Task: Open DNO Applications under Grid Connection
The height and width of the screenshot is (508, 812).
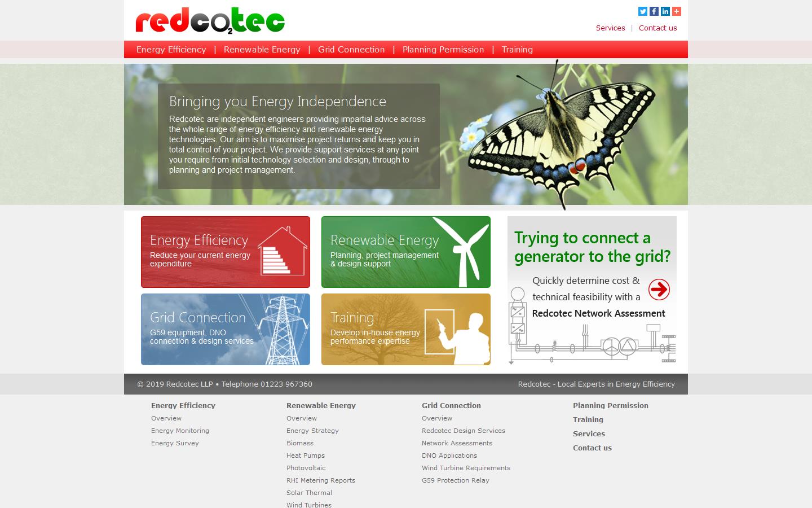Action: [x=449, y=456]
